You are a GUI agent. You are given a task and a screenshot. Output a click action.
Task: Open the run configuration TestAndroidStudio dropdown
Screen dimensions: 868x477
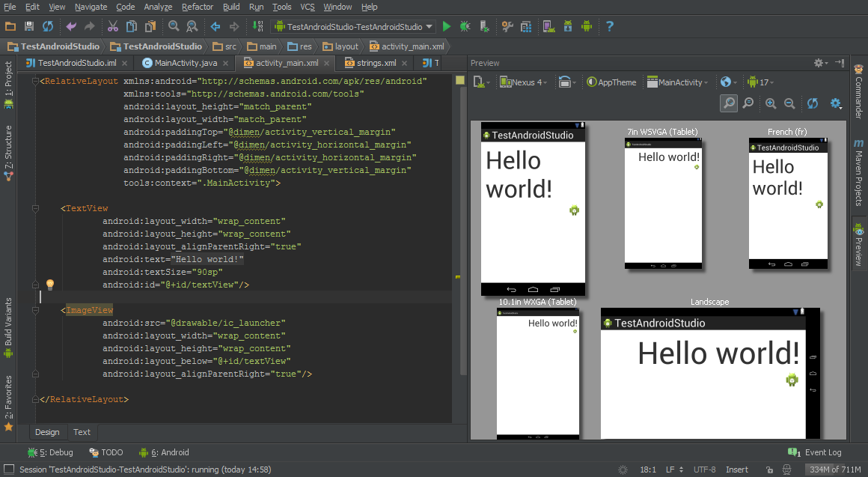tap(353, 26)
